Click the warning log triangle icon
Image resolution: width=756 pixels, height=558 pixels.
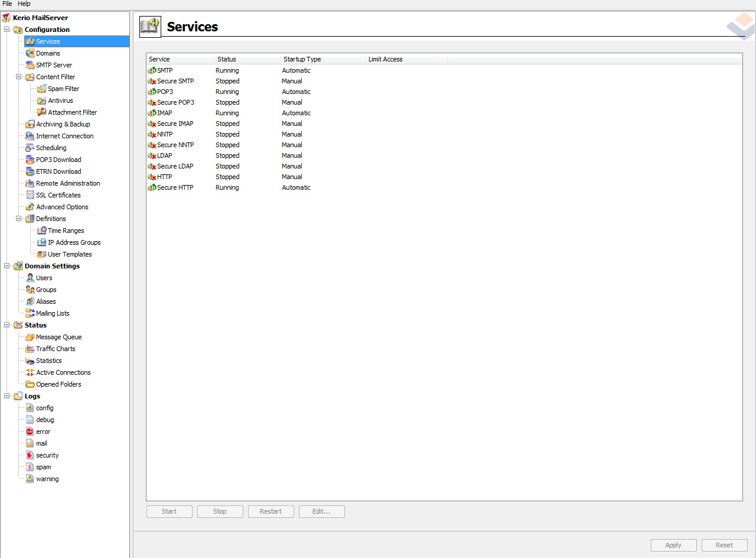[30, 479]
